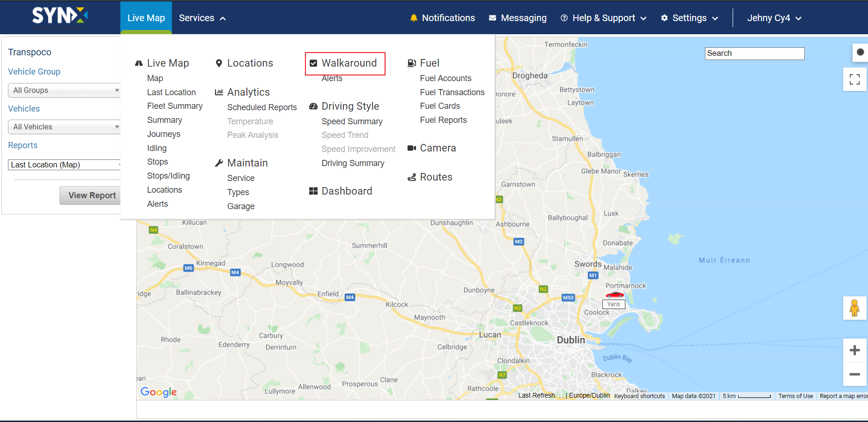Open Idling report link
This screenshot has width=868, height=422.
156,148
